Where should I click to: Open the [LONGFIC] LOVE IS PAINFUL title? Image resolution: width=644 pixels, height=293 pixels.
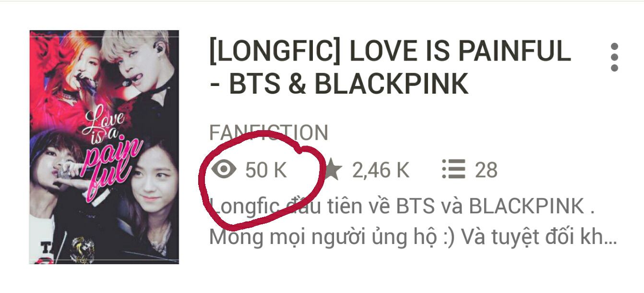390,52
